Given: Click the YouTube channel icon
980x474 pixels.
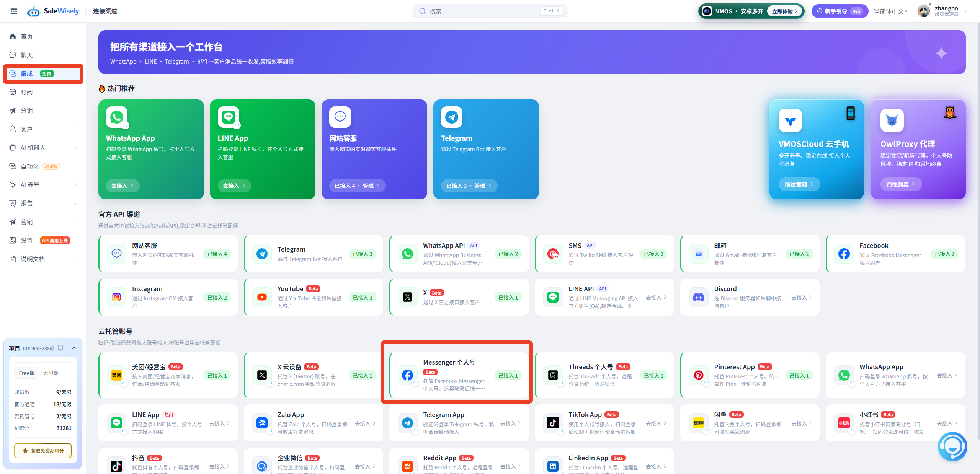Looking at the screenshot, I should [x=262, y=297].
